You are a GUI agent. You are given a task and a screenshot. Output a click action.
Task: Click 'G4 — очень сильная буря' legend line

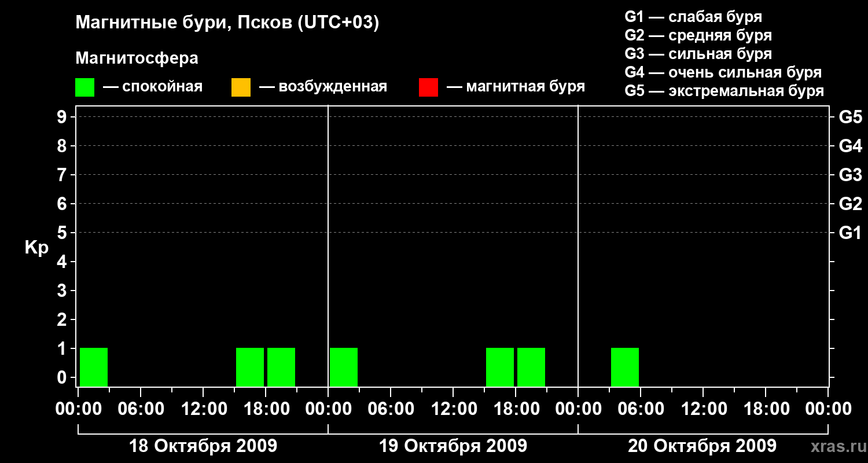(x=723, y=72)
